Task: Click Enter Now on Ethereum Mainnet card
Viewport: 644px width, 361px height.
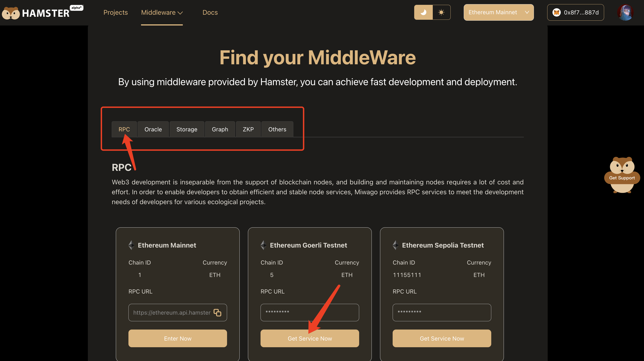Action: pos(178,338)
